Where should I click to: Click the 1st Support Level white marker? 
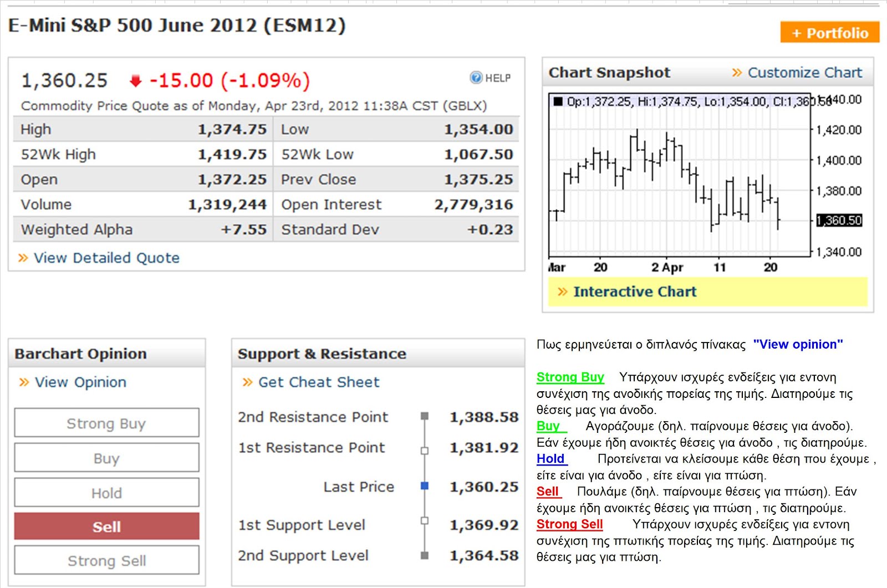pos(425,520)
